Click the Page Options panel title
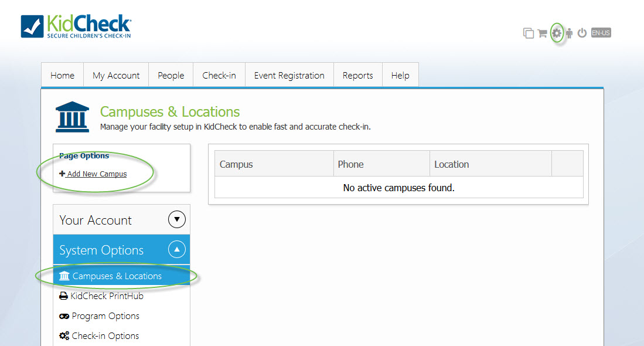This screenshot has height=346, width=644. coord(84,156)
